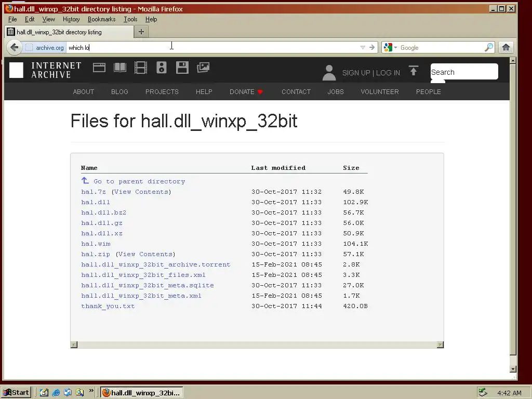Click the Firefox taskbar button
The width and height of the screenshot is (532, 399).
(142, 393)
